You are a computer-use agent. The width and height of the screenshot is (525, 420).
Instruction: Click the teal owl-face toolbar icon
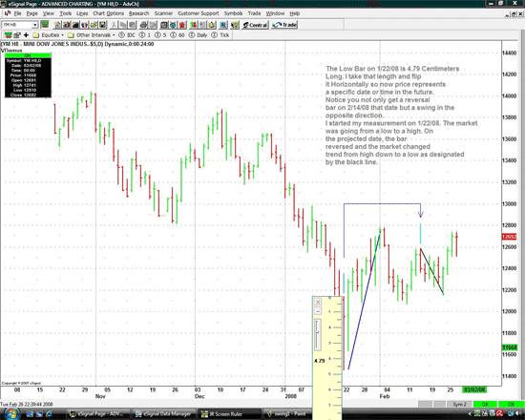tap(173, 25)
